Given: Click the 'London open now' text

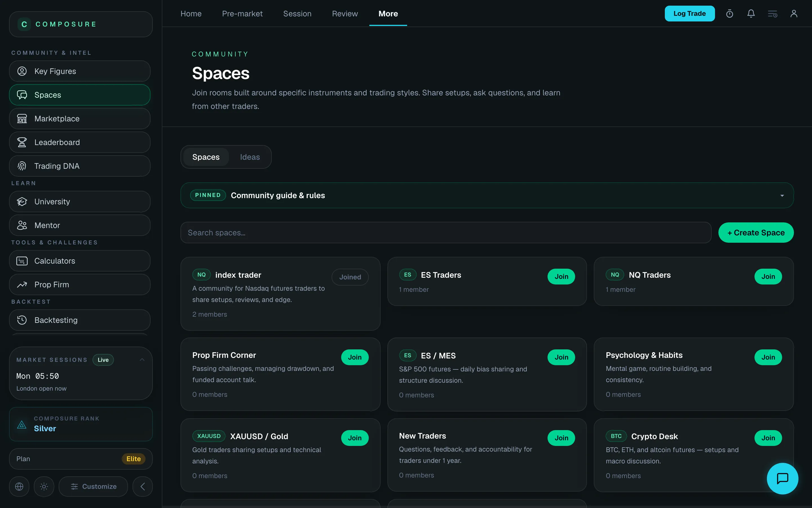Looking at the screenshot, I should pyautogui.click(x=41, y=388).
